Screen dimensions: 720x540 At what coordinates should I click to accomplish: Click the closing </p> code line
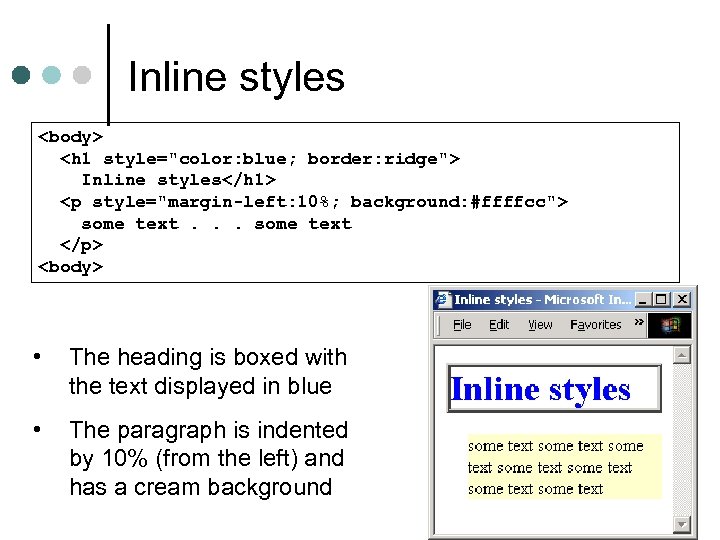[x=81, y=245]
